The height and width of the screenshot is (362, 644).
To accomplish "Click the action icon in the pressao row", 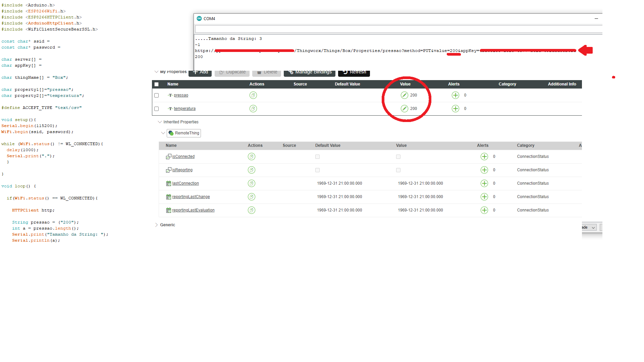I will click(253, 95).
